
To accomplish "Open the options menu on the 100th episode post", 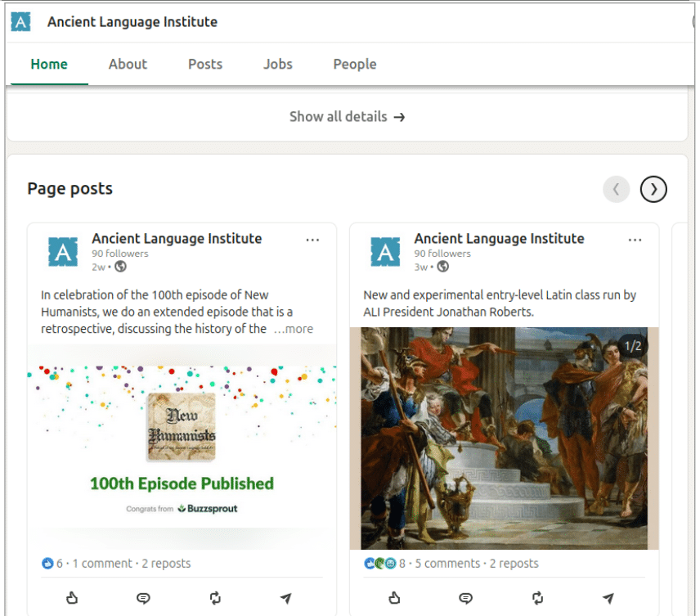I will pyautogui.click(x=312, y=240).
